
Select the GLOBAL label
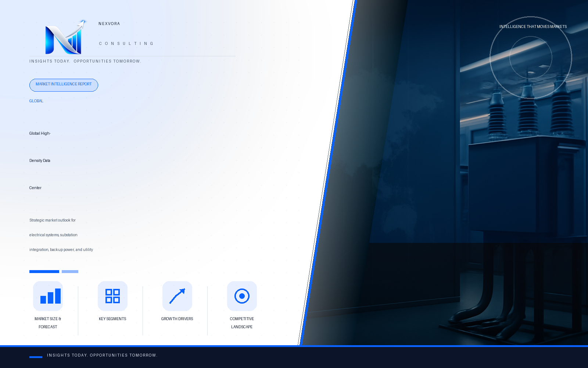coord(36,101)
